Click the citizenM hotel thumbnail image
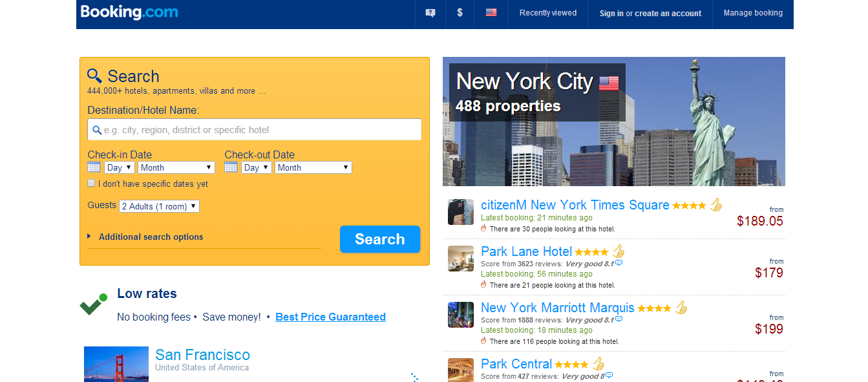Image resolution: width=868 pixels, height=382 pixels. [461, 212]
